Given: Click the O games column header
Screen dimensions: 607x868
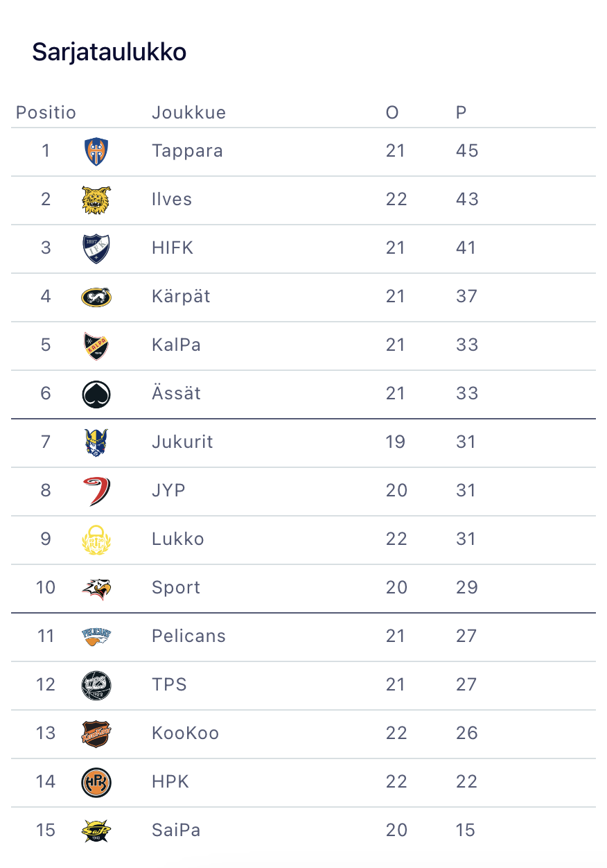Looking at the screenshot, I should [x=392, y=112].
